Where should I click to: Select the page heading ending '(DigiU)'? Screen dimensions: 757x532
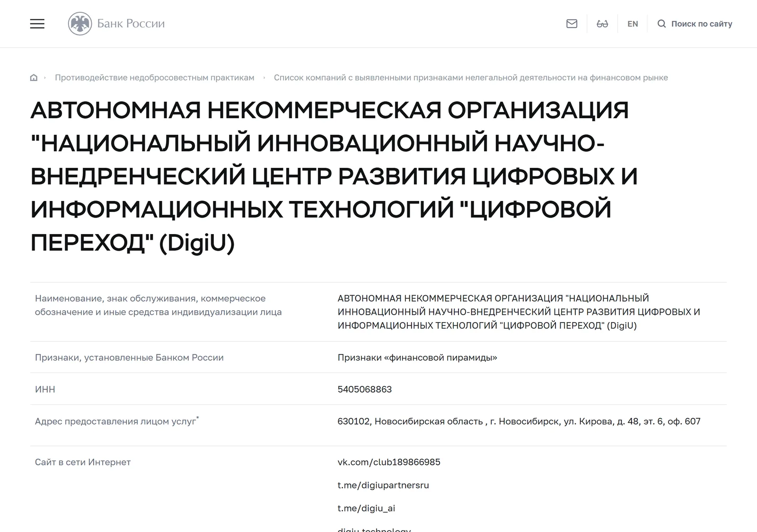point(334,177)
